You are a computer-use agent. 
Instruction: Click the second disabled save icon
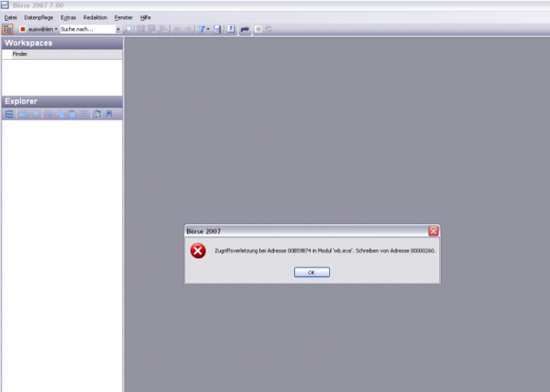point(151,29)
